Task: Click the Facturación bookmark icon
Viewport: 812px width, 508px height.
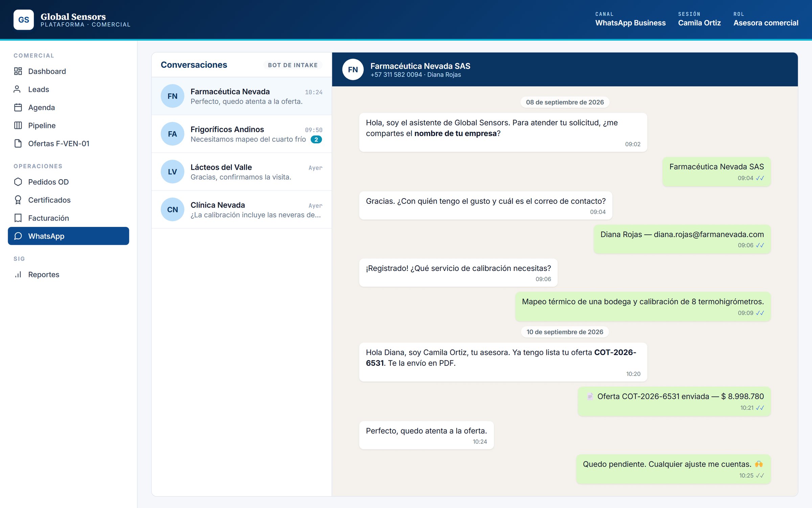Action: pos(18,218)
